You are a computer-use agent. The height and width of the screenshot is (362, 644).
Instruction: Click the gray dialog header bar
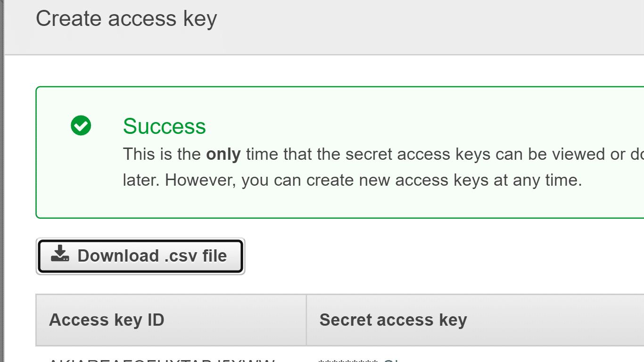pyautogui.click(x=324, y=27)
